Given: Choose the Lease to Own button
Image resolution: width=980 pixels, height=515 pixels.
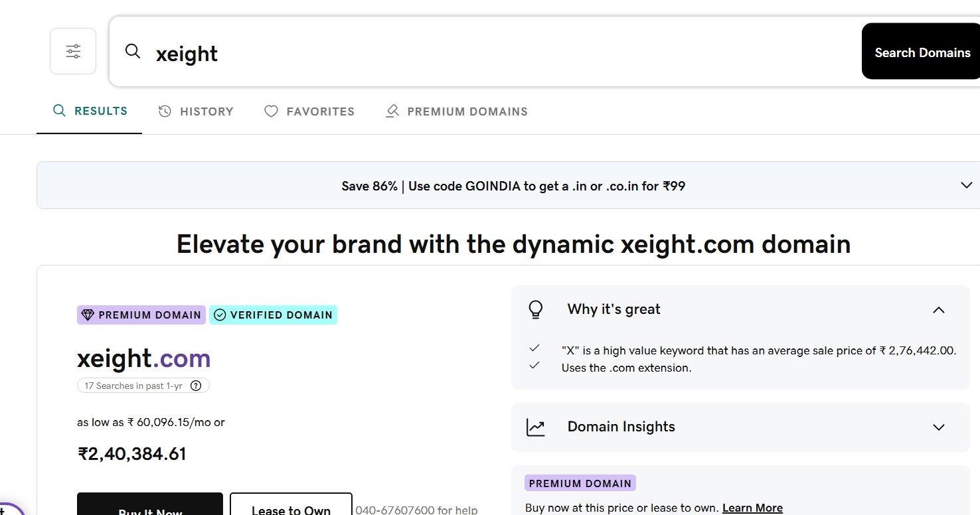Looking at the screenshot, I should [x=291, y=504].
